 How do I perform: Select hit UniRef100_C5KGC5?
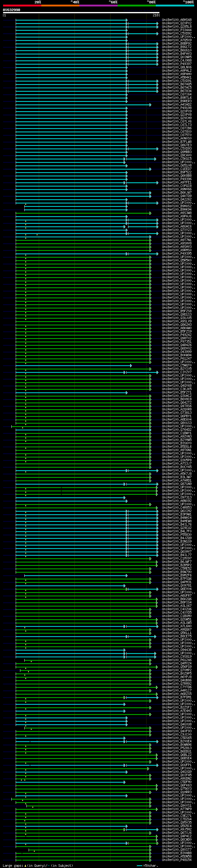pos(177,159)
